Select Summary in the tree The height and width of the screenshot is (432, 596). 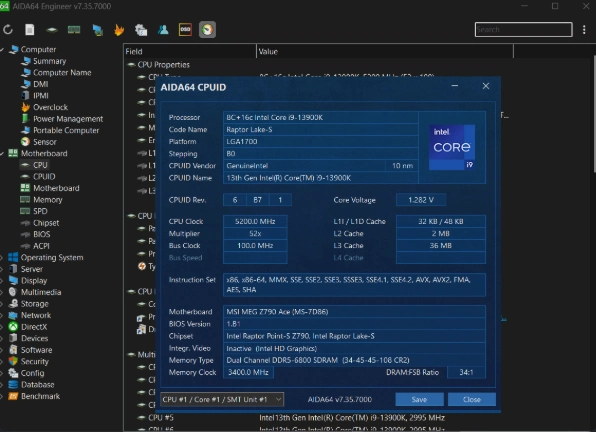[x=49, y=61]
